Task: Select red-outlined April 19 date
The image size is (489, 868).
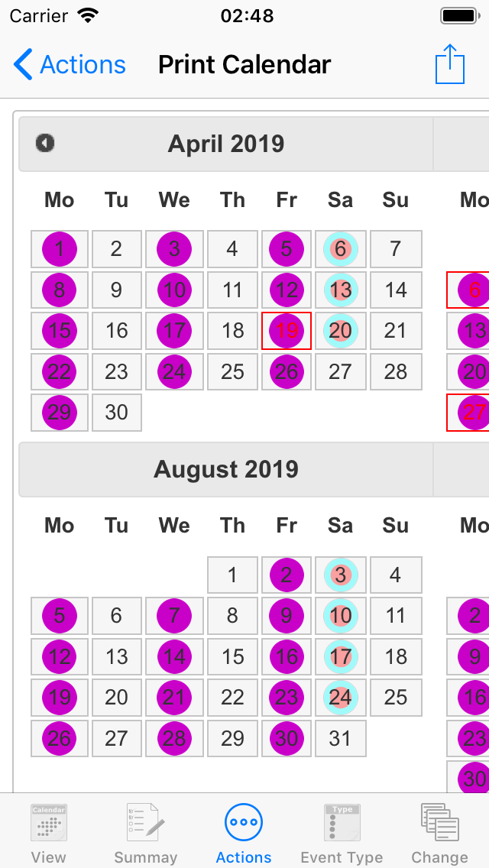Action: (x=287, y=331)
